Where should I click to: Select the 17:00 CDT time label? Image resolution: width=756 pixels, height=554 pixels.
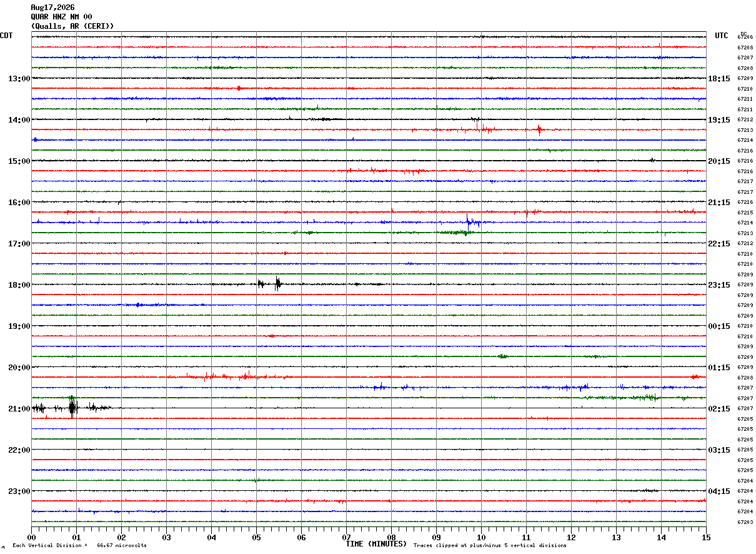point(19,244)
